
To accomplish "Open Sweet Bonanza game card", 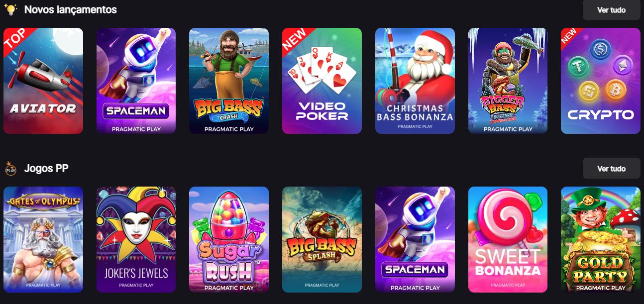I will point(508,239).
